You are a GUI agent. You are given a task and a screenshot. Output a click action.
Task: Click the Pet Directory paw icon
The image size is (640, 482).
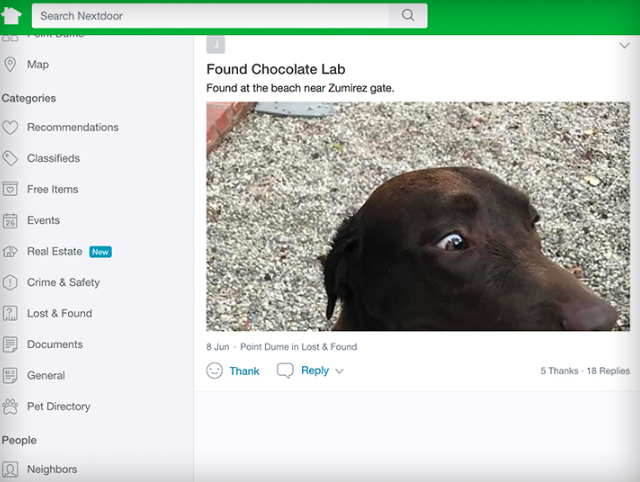coord(10,407)
